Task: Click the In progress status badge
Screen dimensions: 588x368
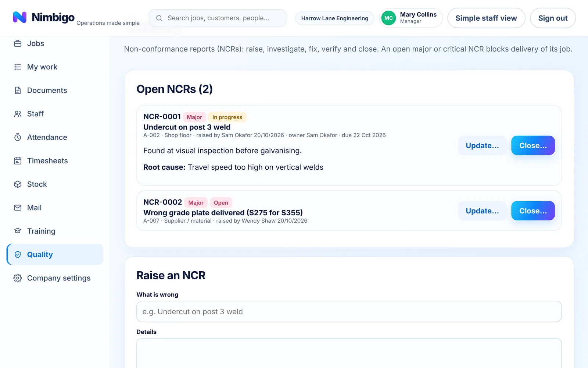Action: [227, 117]
